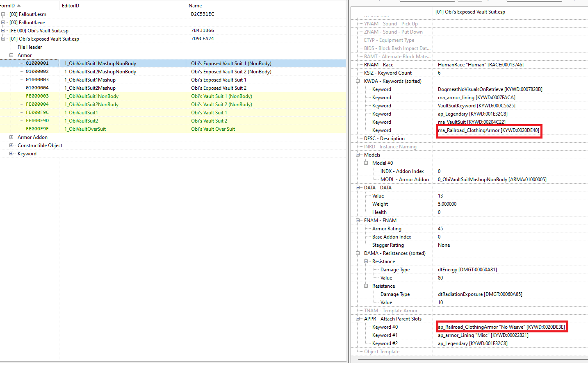Select the 1_ObiVaultSuit2NonBody record
The height and width of the screenshot is (391, 588).
pos(173,105)
